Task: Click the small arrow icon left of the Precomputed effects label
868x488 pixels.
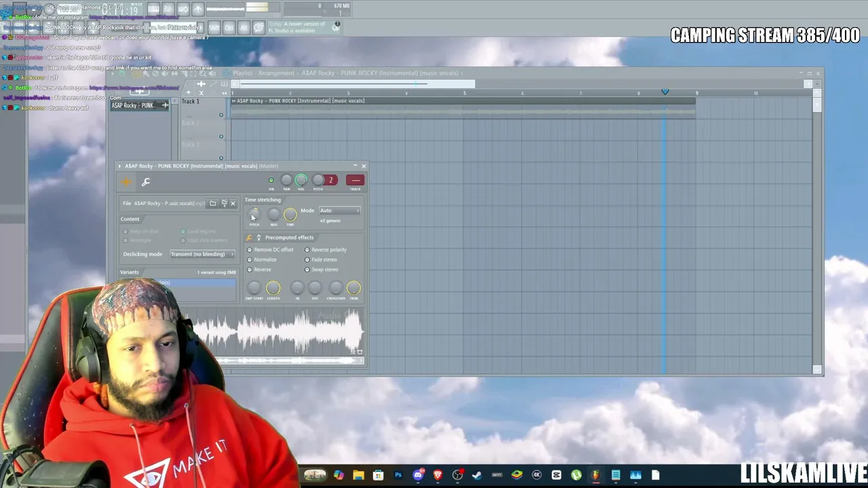Action: [258, 238]
